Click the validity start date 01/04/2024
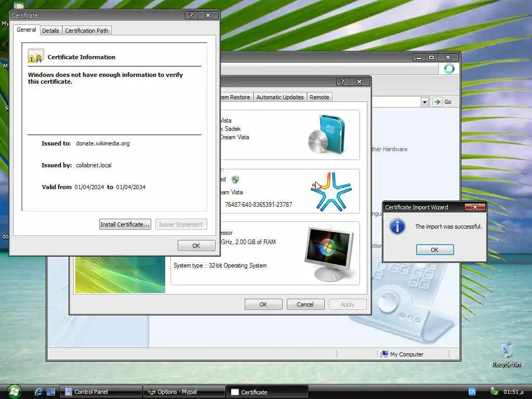Image resolution: width=532 pixels, height=399 pixels. point(89,187)
